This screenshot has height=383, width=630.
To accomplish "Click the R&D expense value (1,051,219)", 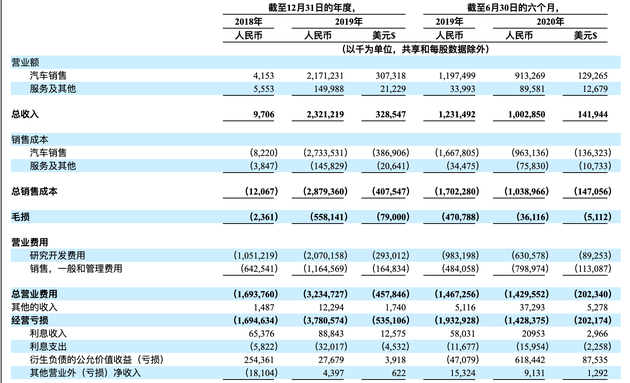I will click(256, 255).
